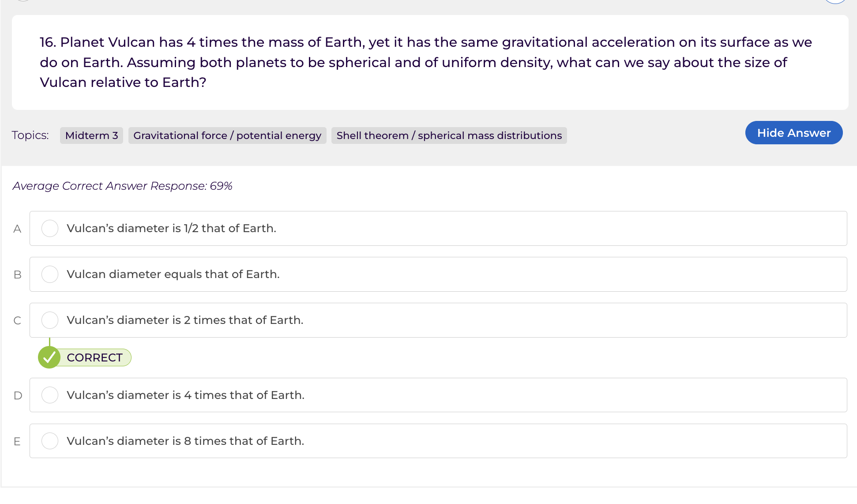The width and height of the screenshot is (857, 504).
Task: Click the Hide Answer button
Action: tap(793, 133)
